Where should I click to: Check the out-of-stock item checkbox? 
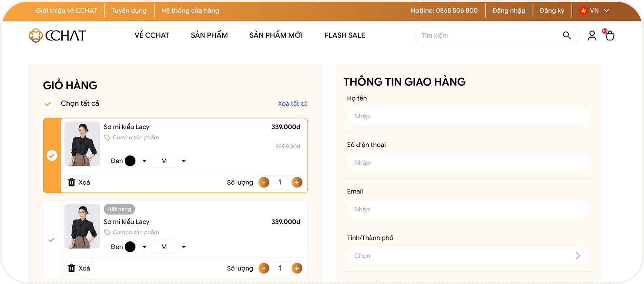click(x=52, y=240)
